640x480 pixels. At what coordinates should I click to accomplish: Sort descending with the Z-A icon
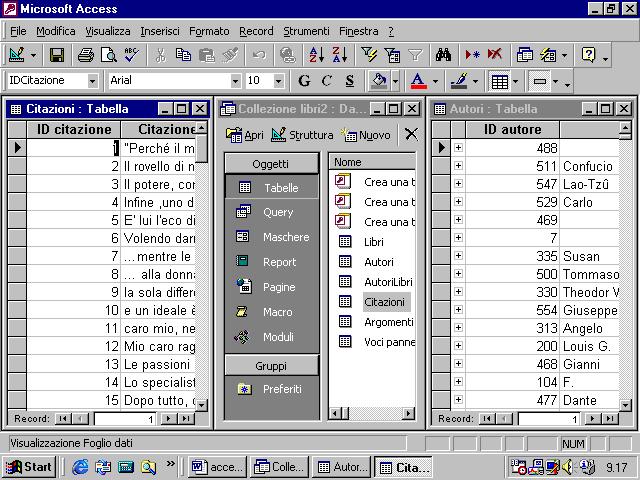(339, 55)
